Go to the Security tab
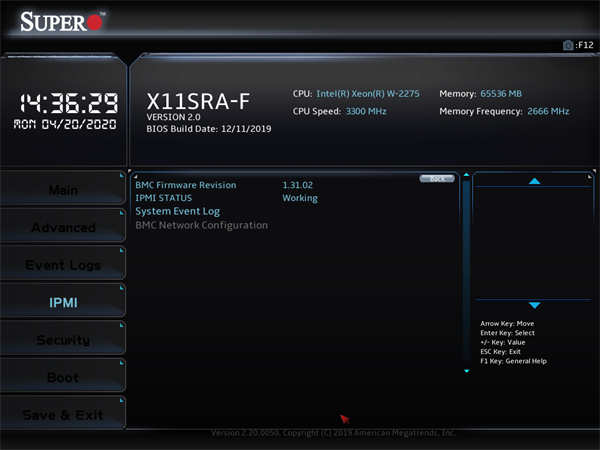600x450 pixels. pyautogui.click(x=63, y=340)
